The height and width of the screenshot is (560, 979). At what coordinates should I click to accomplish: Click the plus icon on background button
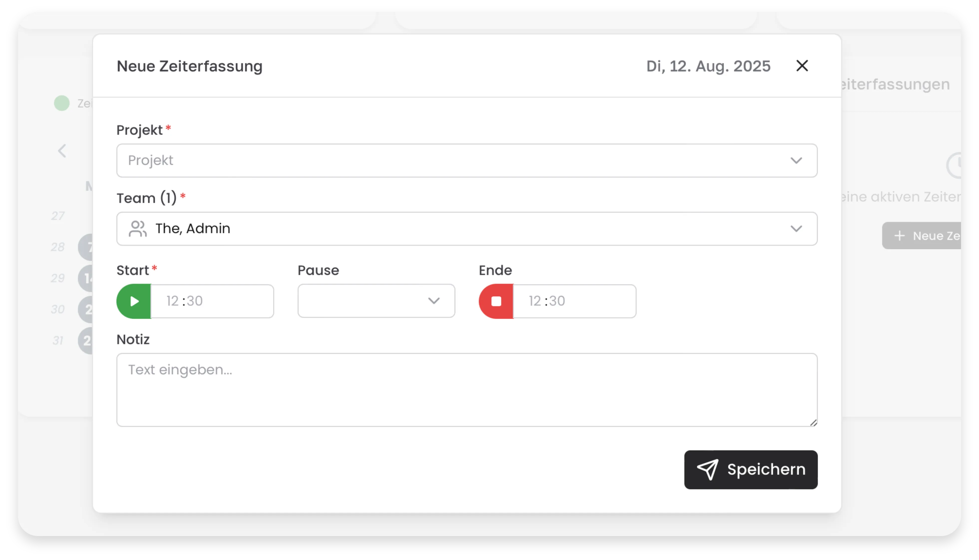[899, 236]
